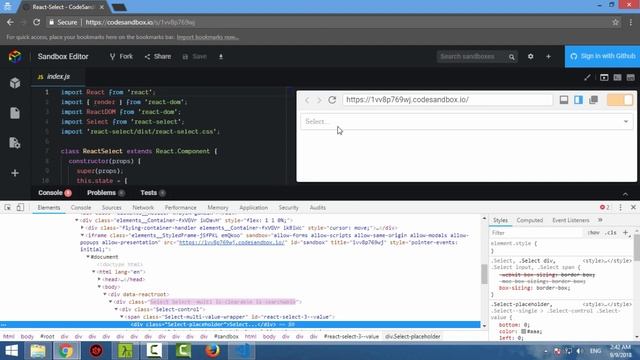640x360 pixels.
Task: Sign in with Github
Action: pos(602,56)
